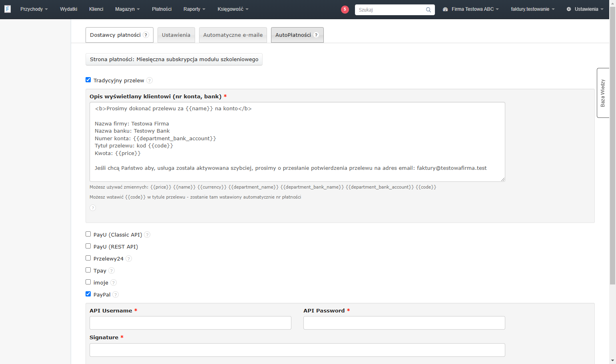Click the 'Kwota: {{price}}' line

(118, 153)
